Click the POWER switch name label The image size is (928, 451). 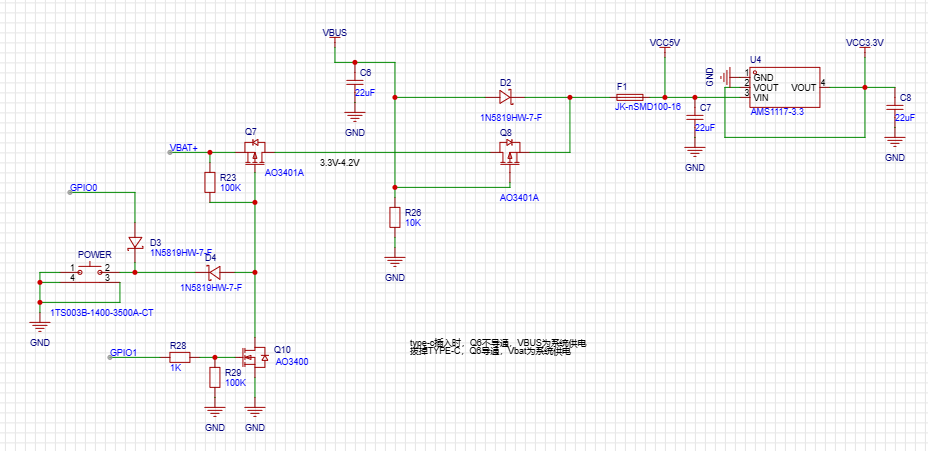pos(95,255)
